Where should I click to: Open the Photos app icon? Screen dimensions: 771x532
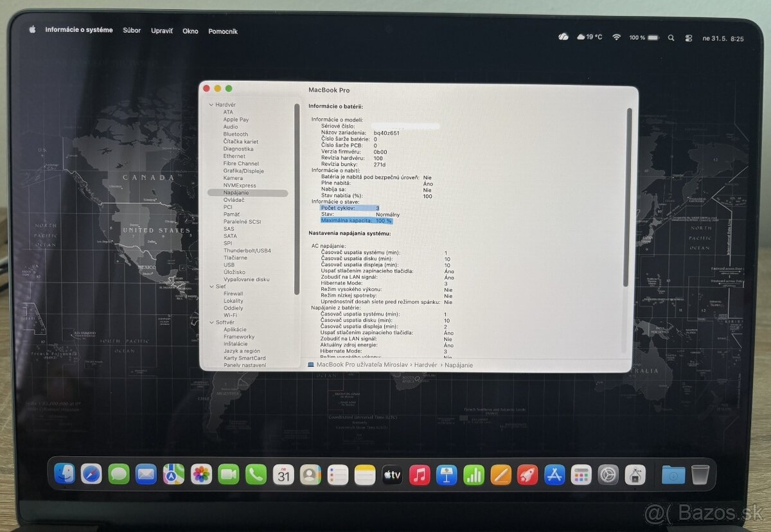pyautogui.click(x=201, y=474)
